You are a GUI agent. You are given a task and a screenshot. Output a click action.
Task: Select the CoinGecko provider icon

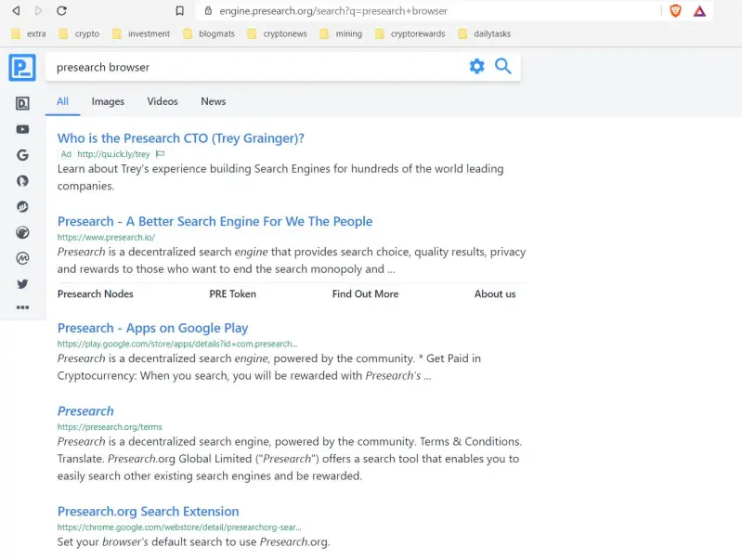[x=22, y=232]
